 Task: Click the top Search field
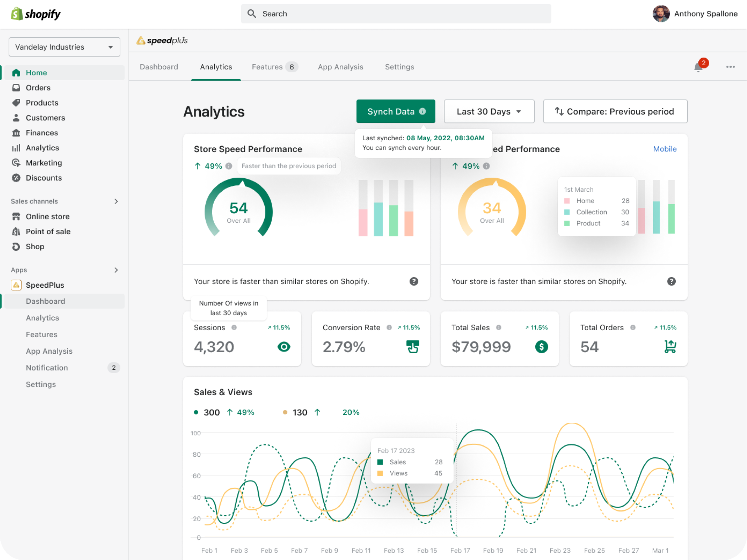(396, 14)
